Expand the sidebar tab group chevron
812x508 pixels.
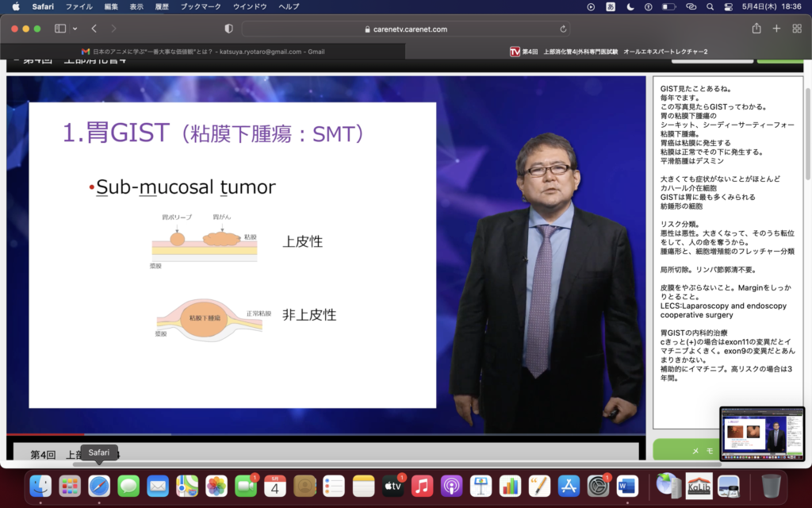[75, 29]
